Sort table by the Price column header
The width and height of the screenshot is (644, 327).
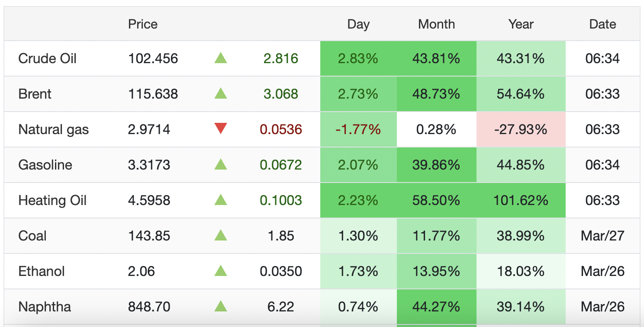(143, 24)
